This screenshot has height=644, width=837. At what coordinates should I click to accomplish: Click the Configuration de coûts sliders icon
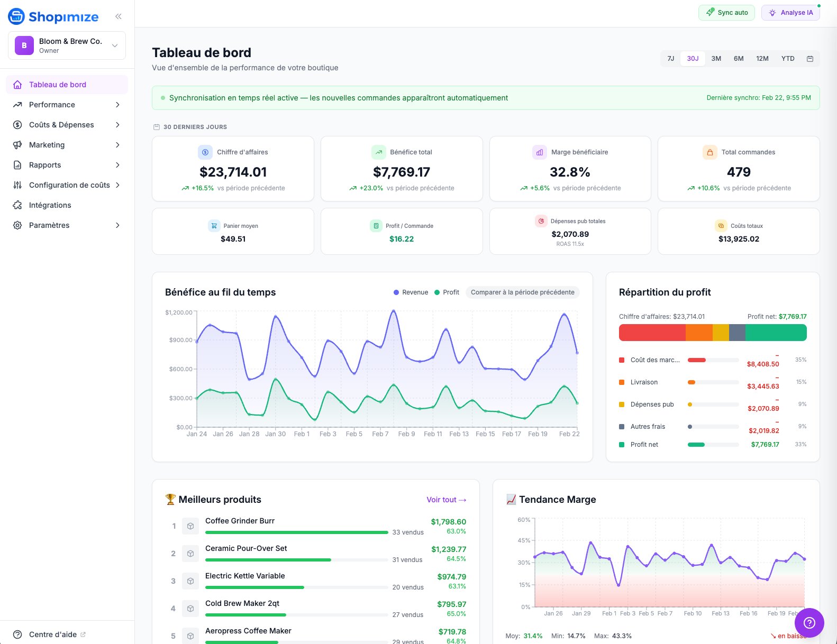click(x=17, y=185)
